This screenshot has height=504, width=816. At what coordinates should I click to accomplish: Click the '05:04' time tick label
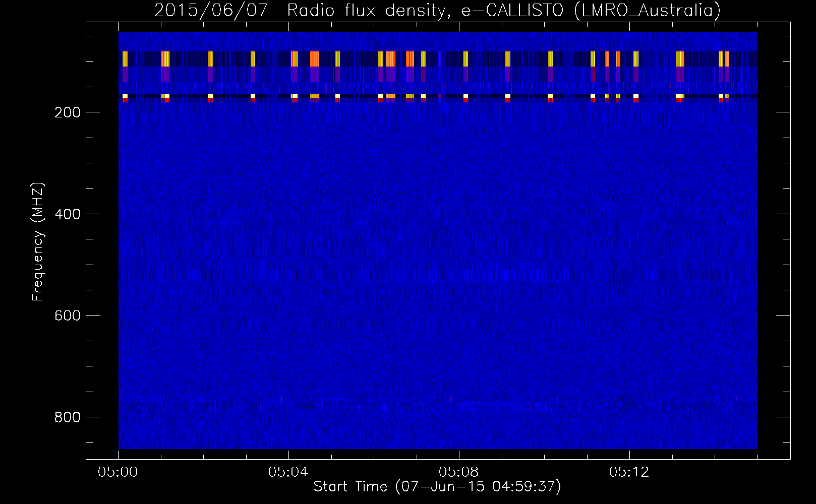(288, 472)
